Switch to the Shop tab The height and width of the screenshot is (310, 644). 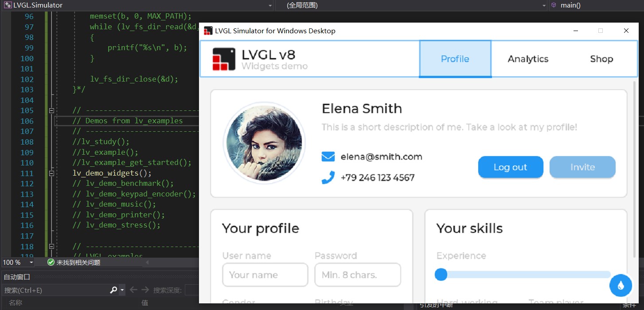coord(601,59)
